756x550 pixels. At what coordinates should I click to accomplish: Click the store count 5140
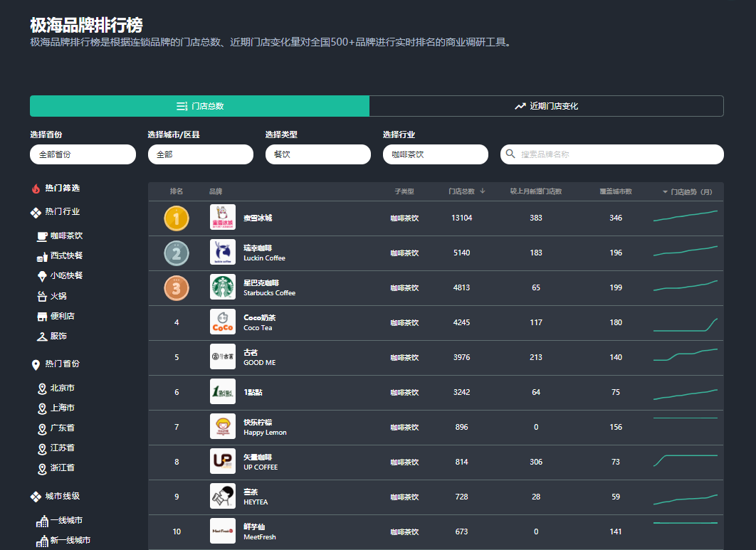point(462,253)
